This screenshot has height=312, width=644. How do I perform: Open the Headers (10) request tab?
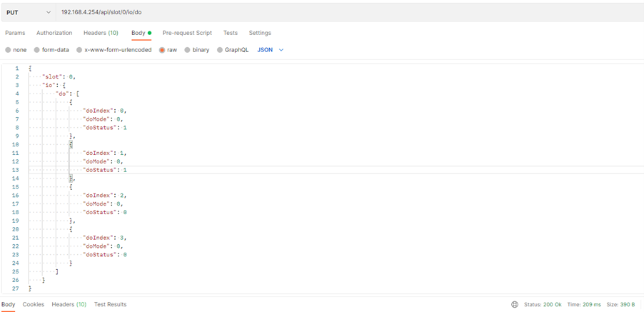[101, 33]
